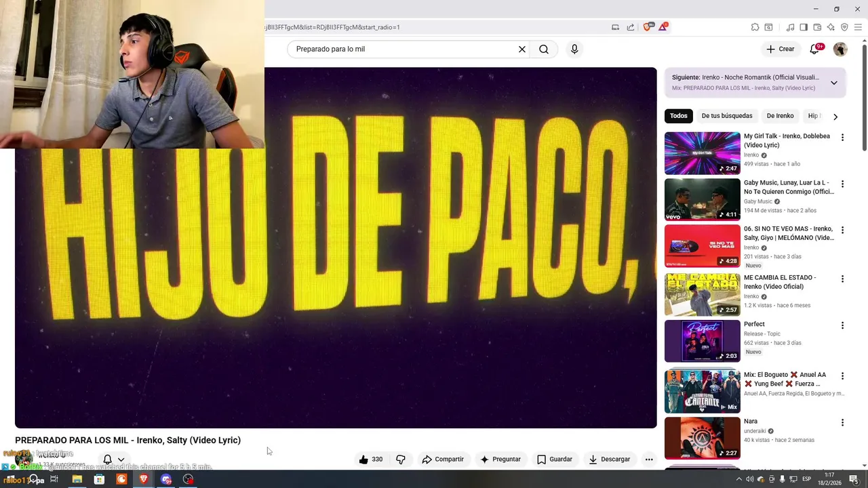Click the Crear button
Screen dimensions: 868x488
pos(781,49)
